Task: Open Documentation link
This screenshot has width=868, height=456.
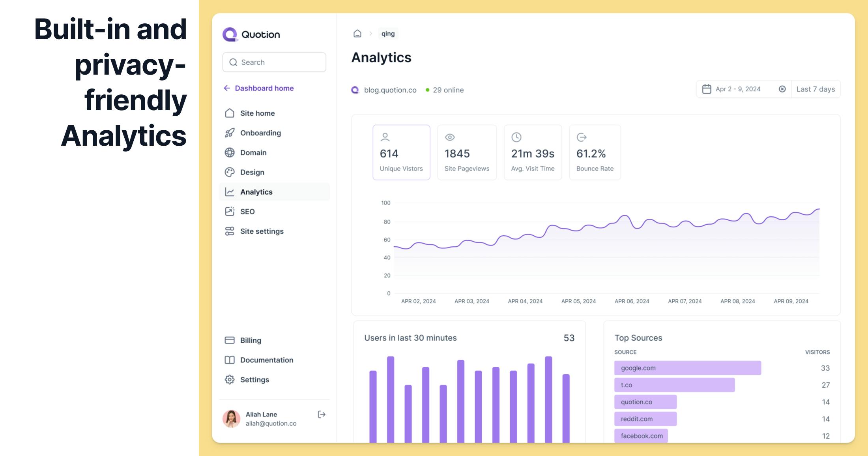Action: point(274,360)
